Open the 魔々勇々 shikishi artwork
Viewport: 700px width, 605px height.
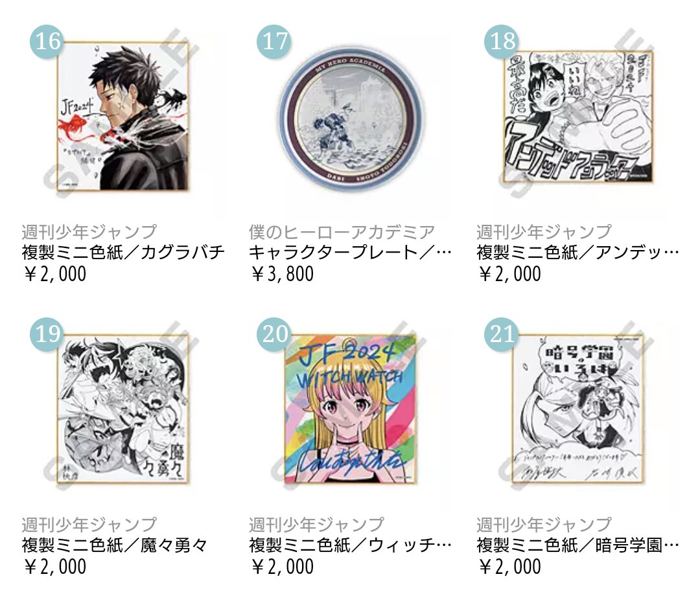(122, 409)
